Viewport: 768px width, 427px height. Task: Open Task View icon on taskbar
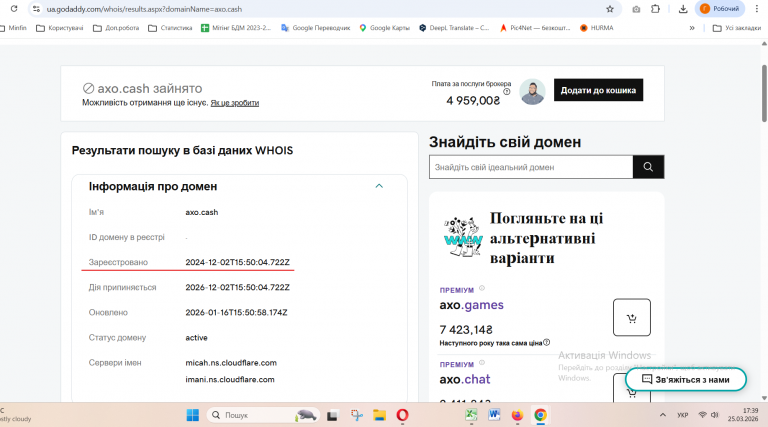[333, 415]
